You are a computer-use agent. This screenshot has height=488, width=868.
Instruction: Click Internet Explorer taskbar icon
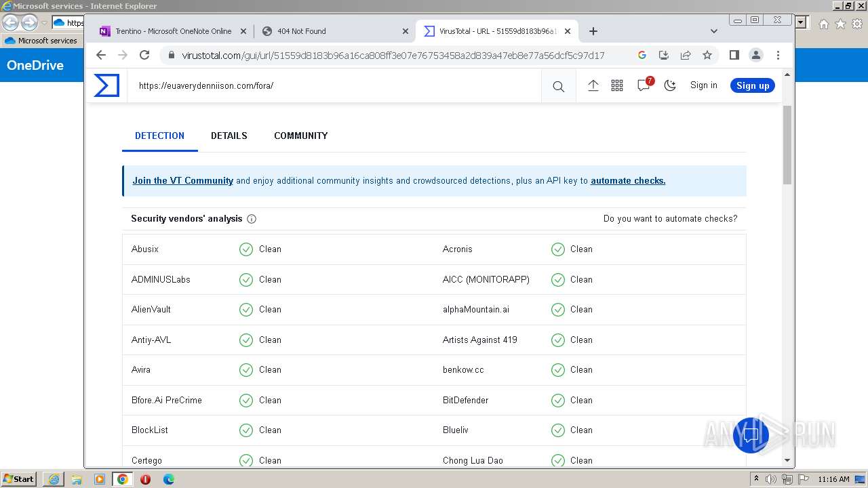coord(54,479)
